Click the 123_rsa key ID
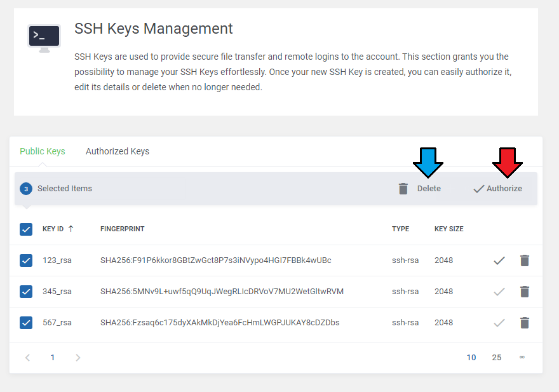This screenshot has height=392, width=559. coord(57,260)
